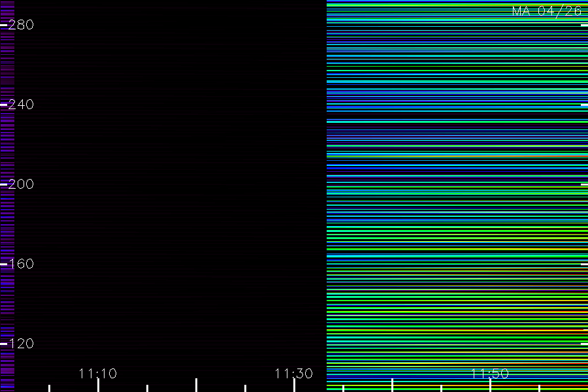Click the 280 frequency axis label
The height and width of the screenshot is (392, 588).
[x=21, y=25]
